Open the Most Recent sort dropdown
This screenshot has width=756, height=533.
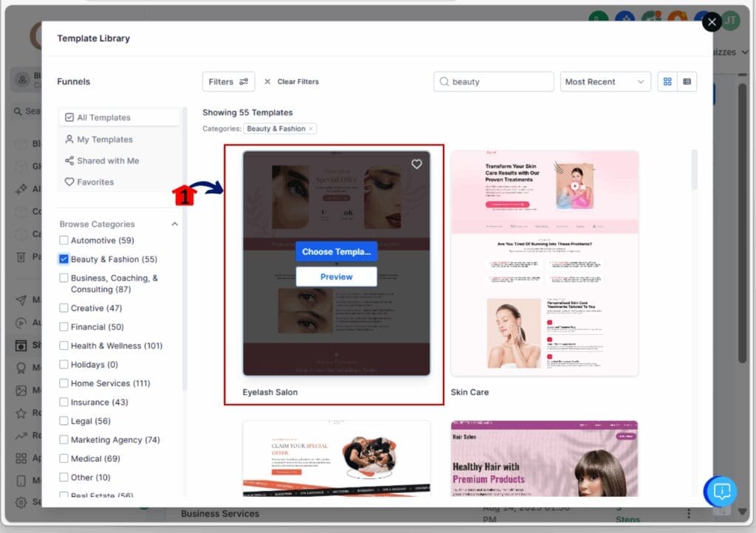point(605,81)
